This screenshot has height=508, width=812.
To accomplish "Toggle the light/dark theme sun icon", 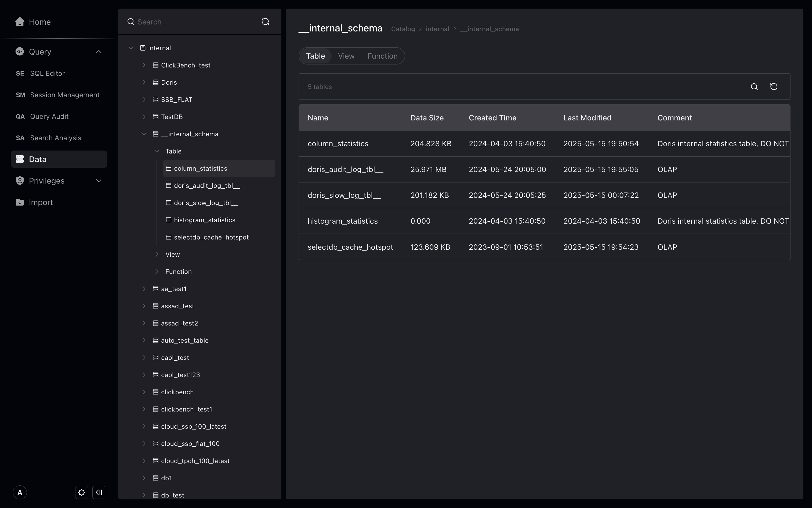I will (x=82, y=492).
